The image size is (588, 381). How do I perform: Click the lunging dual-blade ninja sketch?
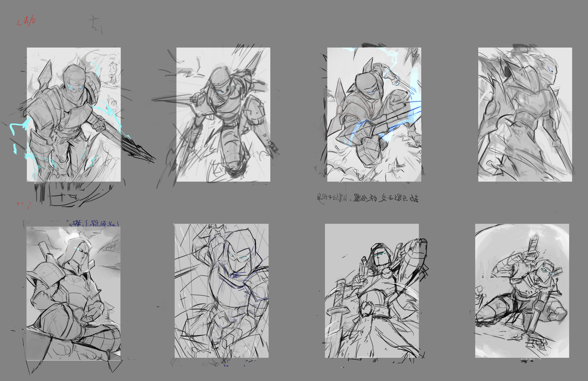pyautogui.click(x=223, y=114)
